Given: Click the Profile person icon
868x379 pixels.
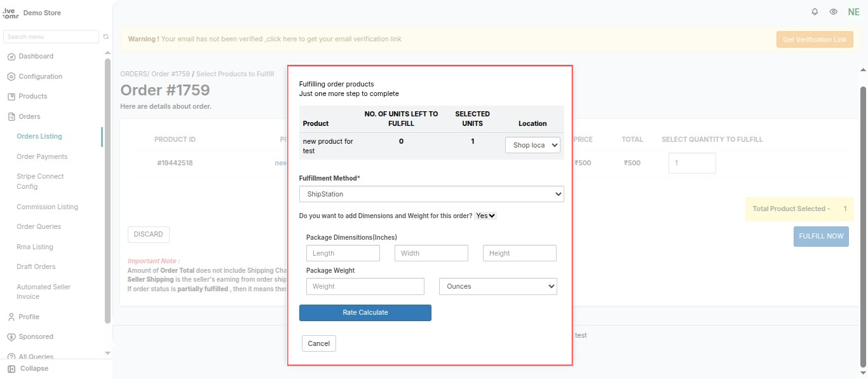Looking at the screenshot, I should [x=11, y=317].
